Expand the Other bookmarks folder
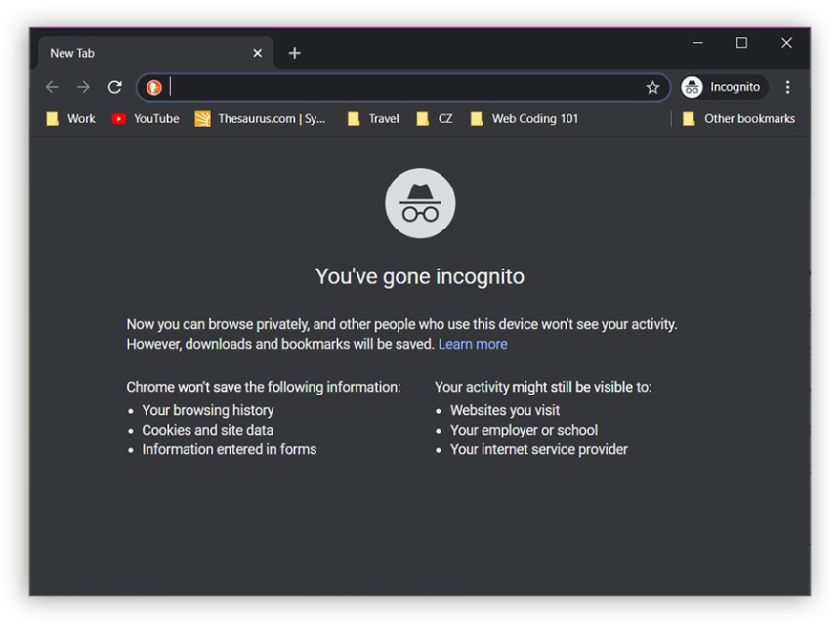Viewport: 840px width, 624px height. pyautogui.click(x=738, y=118)
